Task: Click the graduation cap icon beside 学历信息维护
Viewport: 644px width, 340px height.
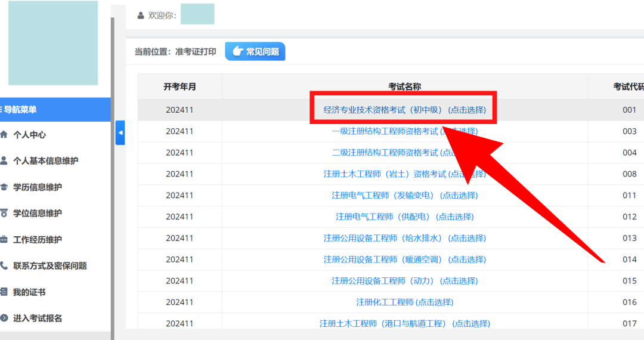Action: click(x=4, y=187)
